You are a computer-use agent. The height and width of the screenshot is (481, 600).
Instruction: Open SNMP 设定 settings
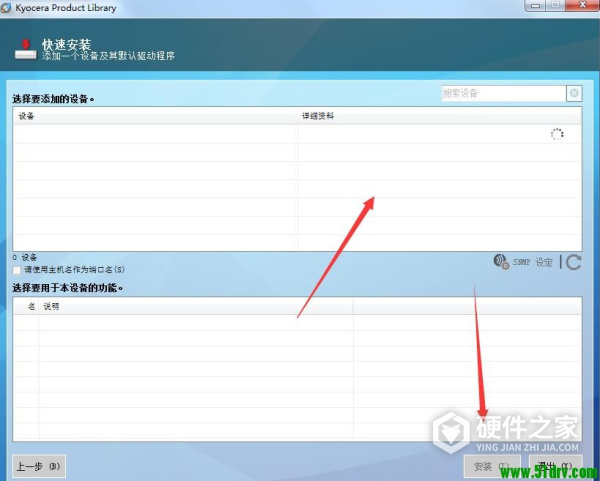pos(523,262)
